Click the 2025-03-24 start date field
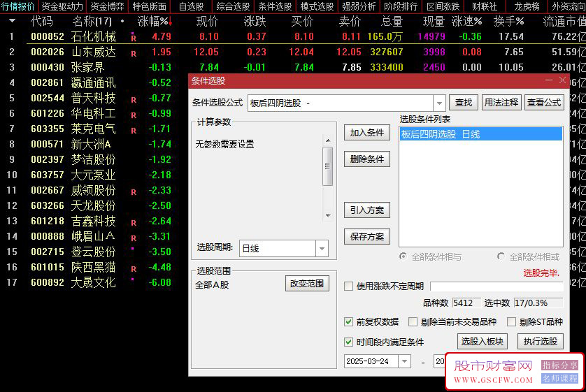 tap(371, 361)
